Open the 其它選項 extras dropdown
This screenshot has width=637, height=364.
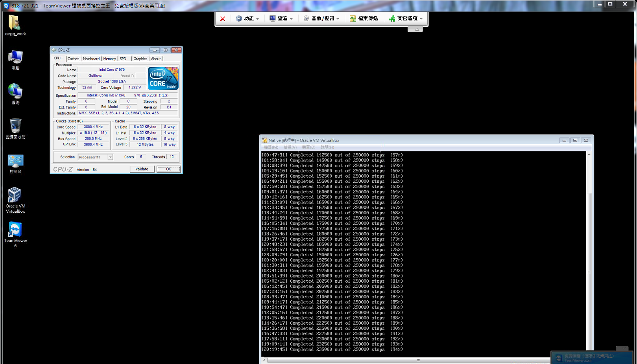point(406,18)
